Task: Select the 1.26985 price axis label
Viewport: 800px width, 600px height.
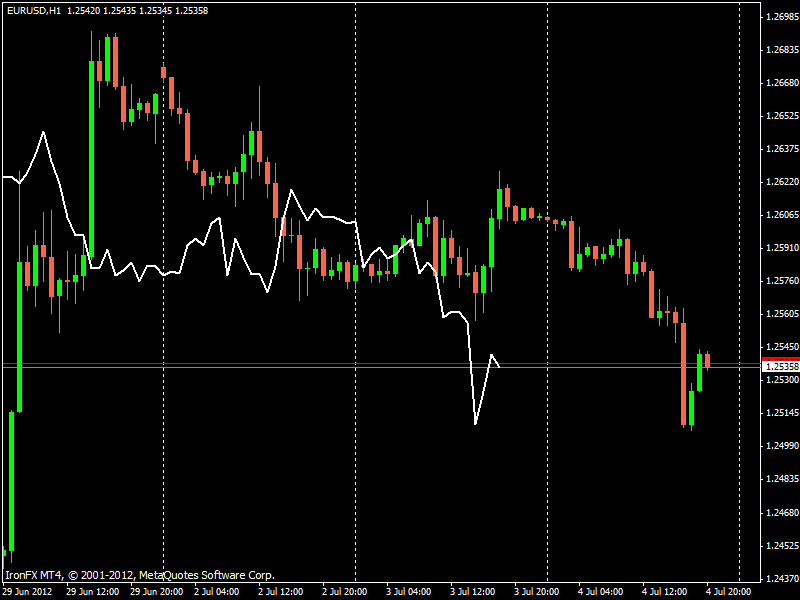Action: [780, 17]
